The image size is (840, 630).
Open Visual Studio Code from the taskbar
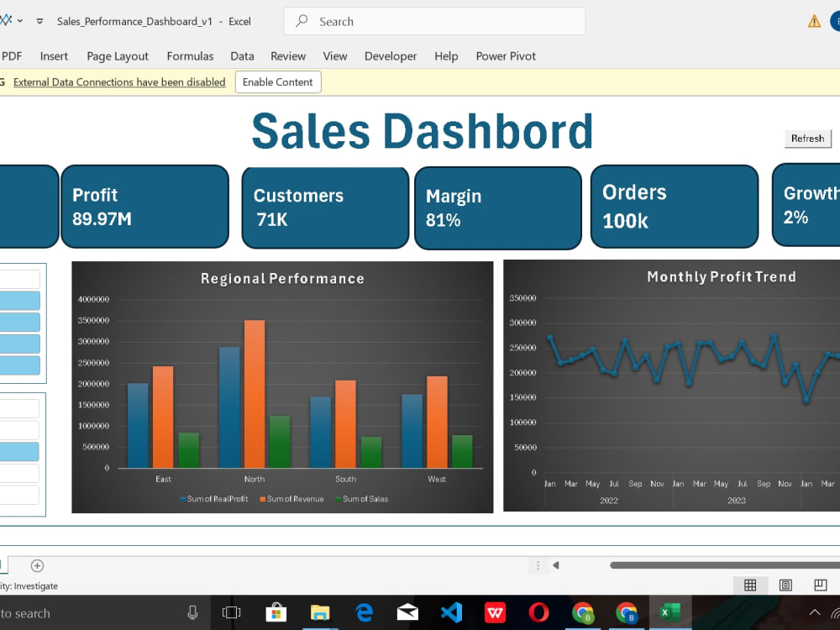451,612
